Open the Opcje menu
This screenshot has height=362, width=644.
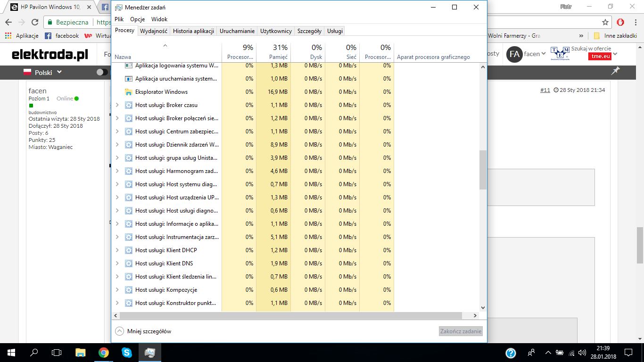point(138,19)
